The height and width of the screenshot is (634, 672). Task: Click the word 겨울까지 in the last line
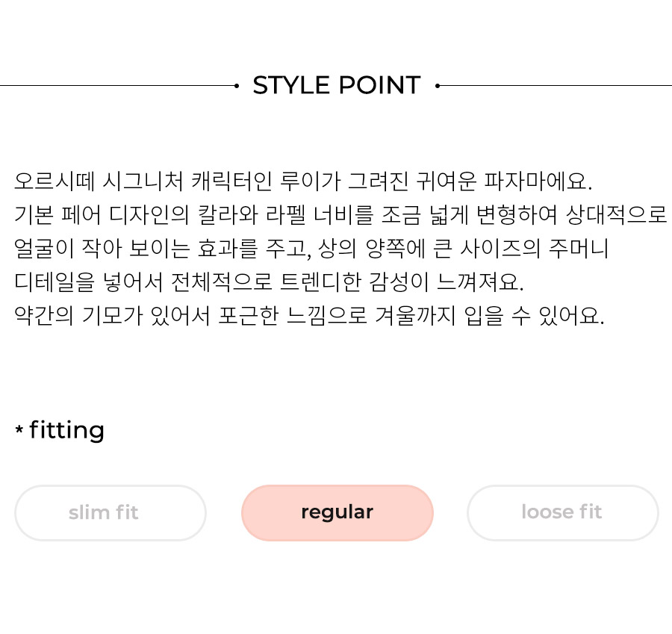pos(415,316)
